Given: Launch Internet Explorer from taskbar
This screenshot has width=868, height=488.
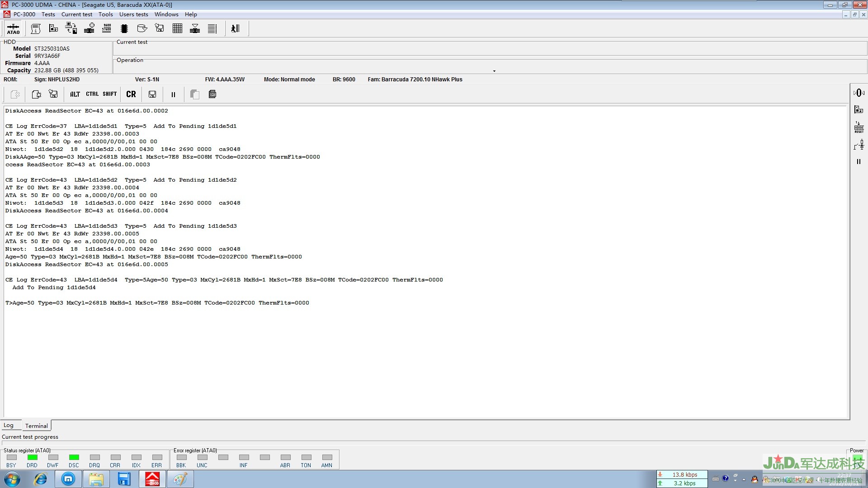Looking at the screenshot, I should coord(41,479).
